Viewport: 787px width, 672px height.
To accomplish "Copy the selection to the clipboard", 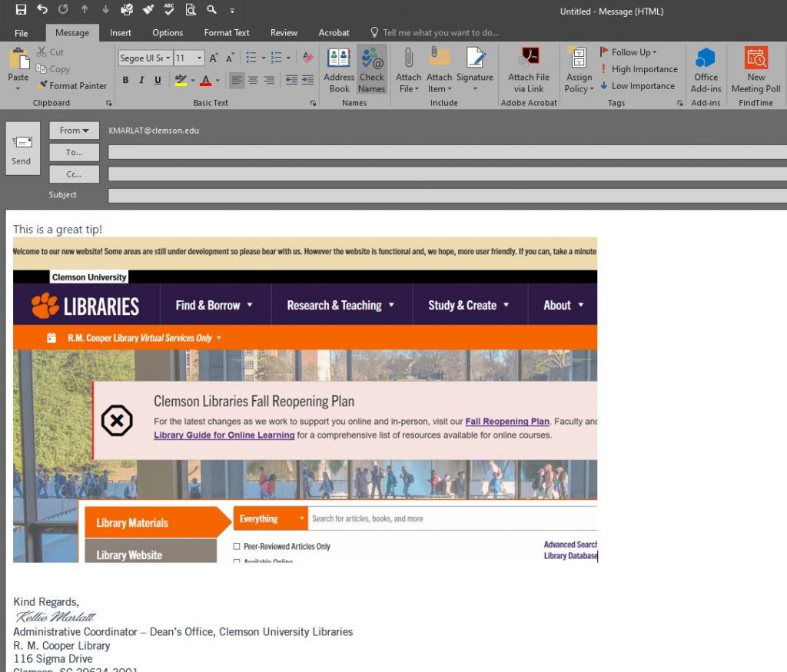I will coord(53,69).
